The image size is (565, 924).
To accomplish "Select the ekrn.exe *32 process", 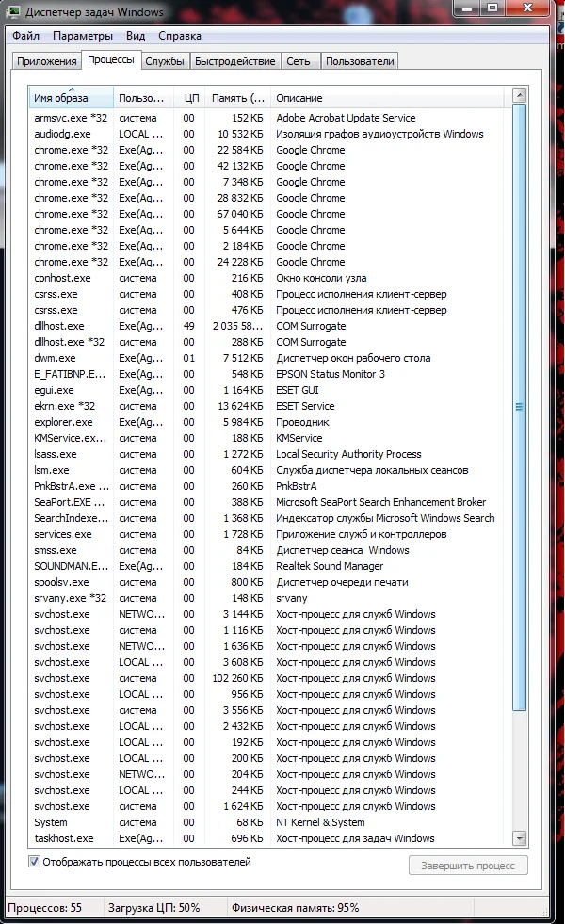I will click(x=268, y=406).
